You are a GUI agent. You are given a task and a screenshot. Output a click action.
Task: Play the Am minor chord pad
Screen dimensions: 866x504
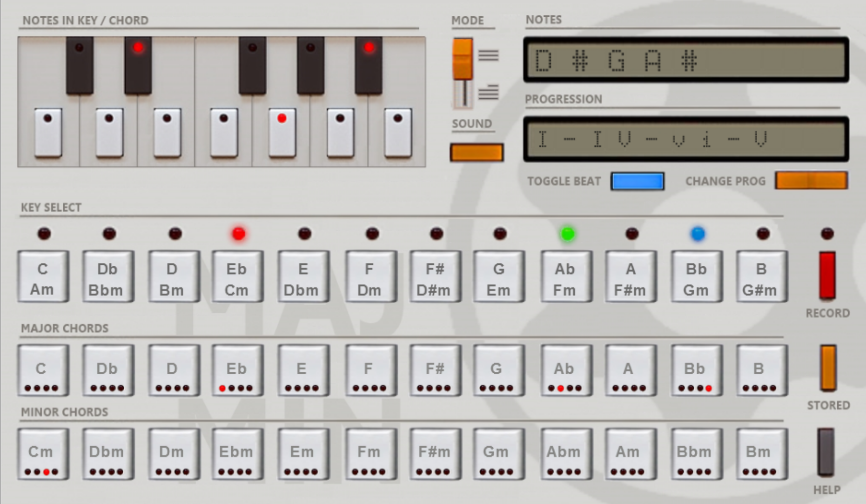[631, 454]
